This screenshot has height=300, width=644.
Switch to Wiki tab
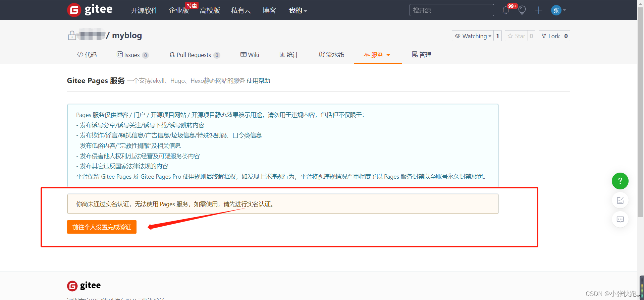tap(250, 55)
